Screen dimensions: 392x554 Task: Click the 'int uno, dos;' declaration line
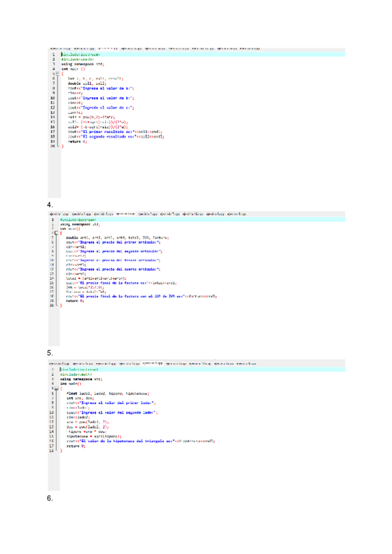pyautogui.click(x=80, y=398)
